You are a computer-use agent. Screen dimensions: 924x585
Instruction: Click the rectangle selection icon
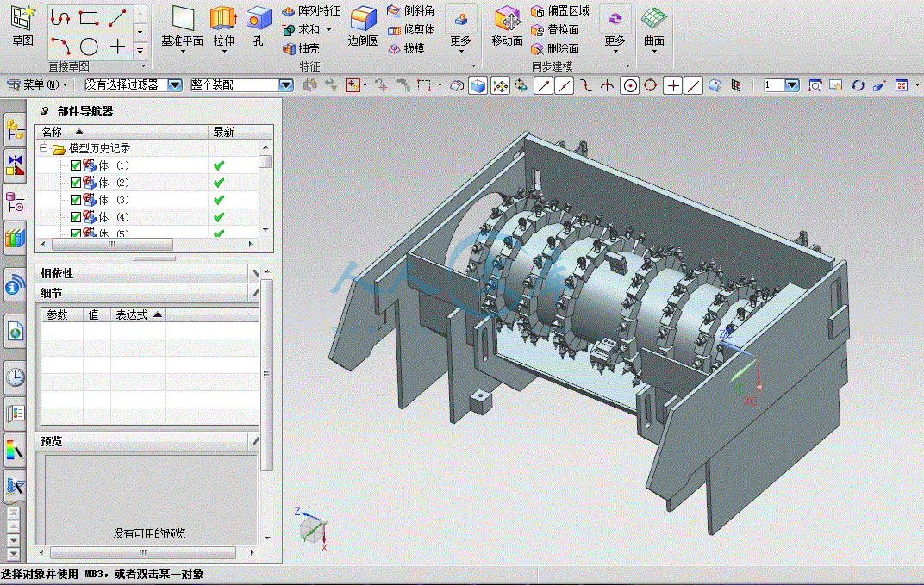[x=424, y=85]
